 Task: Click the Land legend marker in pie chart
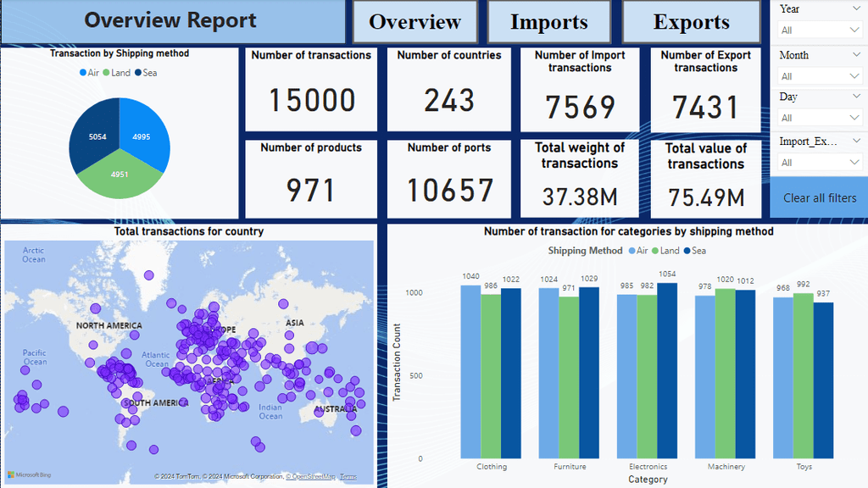click(106, 73)
